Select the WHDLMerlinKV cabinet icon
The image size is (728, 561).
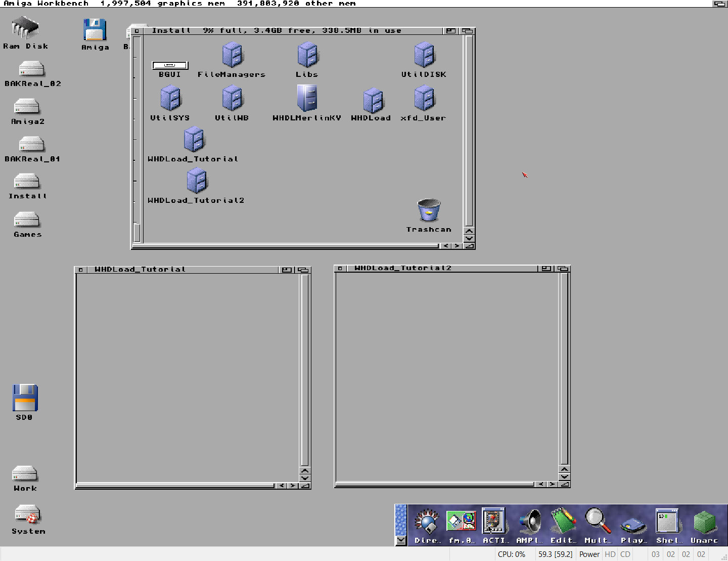pyautogui.click(x=307, y=98)
